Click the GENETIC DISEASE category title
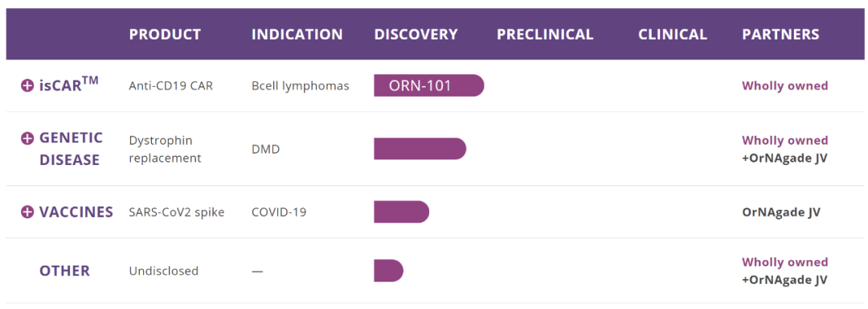Image resolution: width=868 pixels, height=309 pixels. 71,149
